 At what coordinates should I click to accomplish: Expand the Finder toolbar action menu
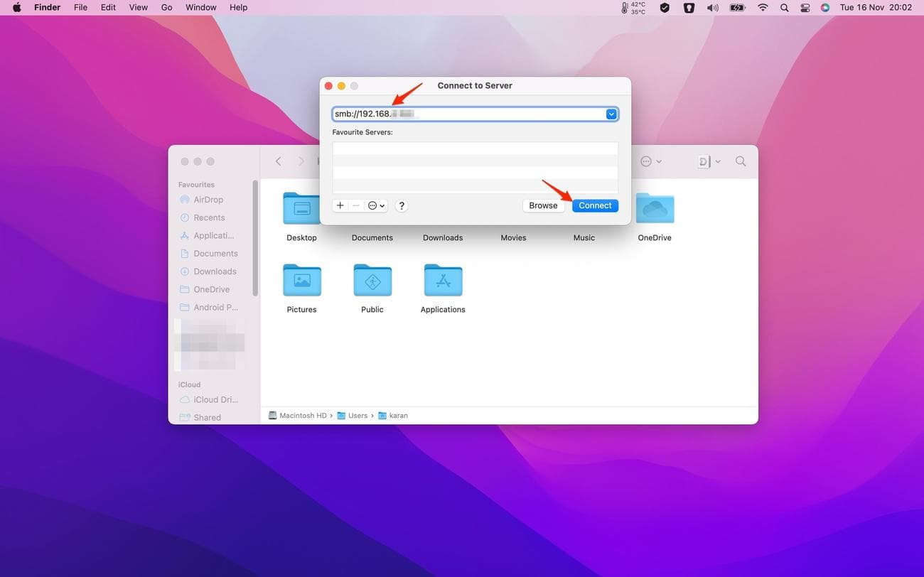650,161
